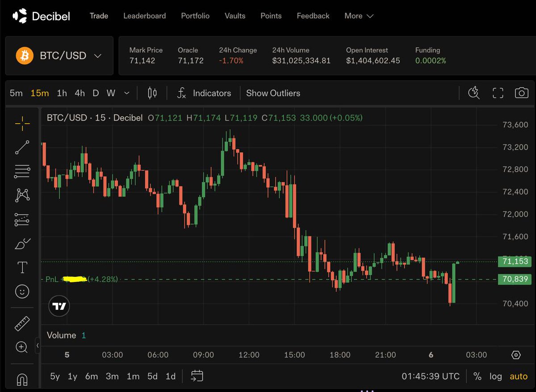Image resolution: width=536 pixels, height=392 pixels.
Task: Open the candlestick chart style selector
Action: pos(152,93)
